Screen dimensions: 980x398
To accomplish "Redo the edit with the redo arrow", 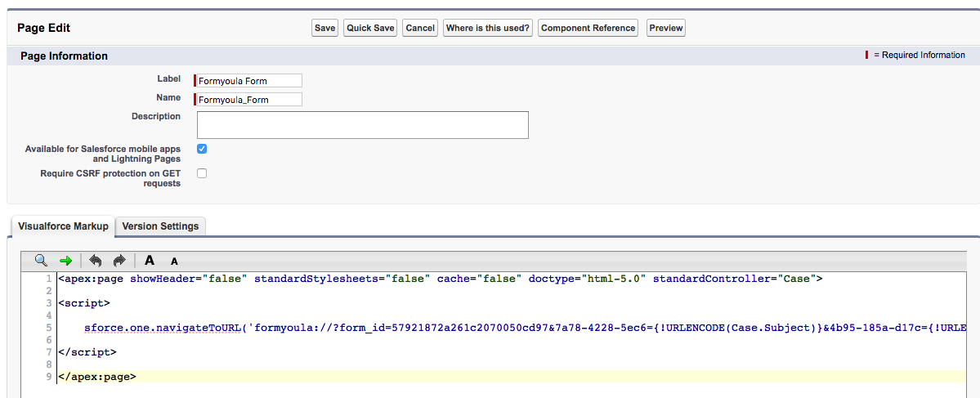I will 119,260.
